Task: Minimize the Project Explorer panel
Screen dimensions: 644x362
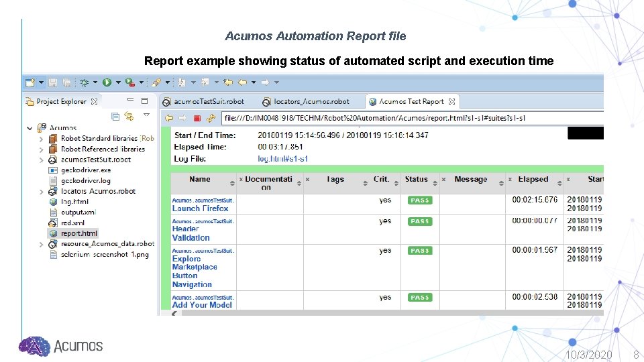Action: point(131,100)
